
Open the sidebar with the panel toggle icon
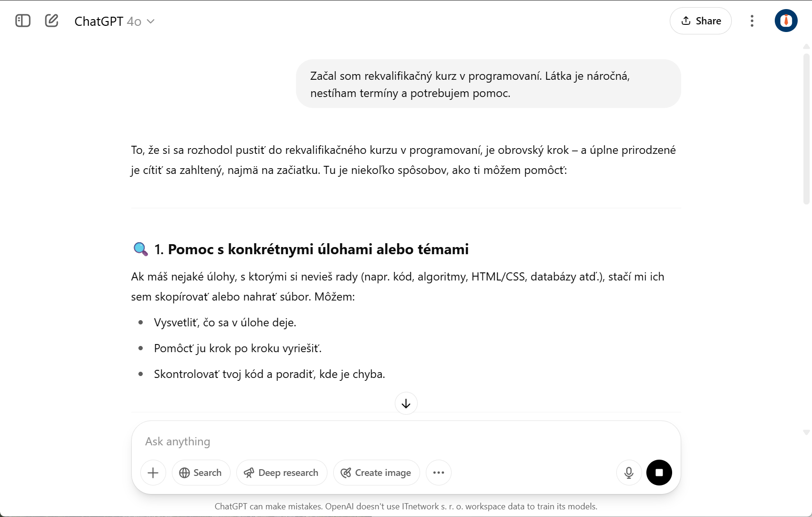click(x=22, y=21)
